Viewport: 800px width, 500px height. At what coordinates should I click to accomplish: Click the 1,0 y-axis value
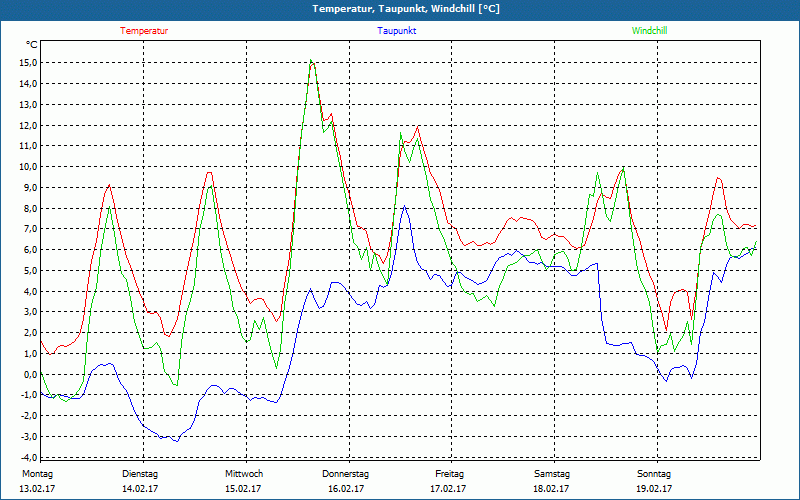click(31, 354)
